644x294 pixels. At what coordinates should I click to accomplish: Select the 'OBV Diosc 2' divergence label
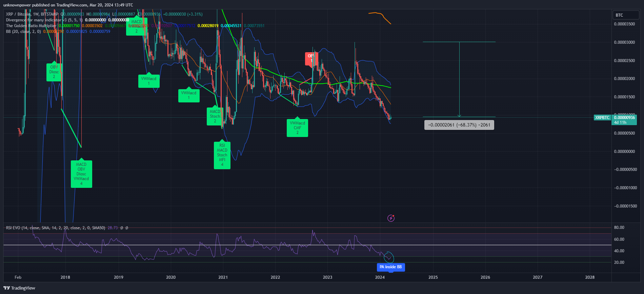click(x=54, y=72)
